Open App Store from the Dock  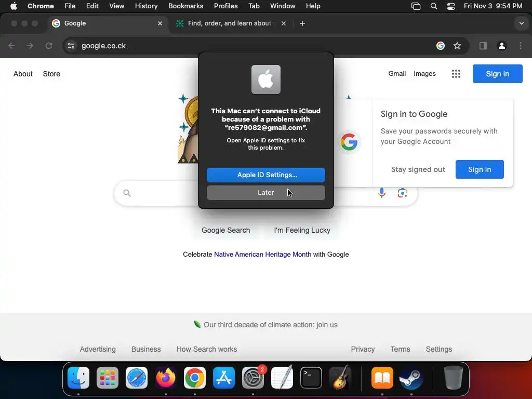coord(224,378)
